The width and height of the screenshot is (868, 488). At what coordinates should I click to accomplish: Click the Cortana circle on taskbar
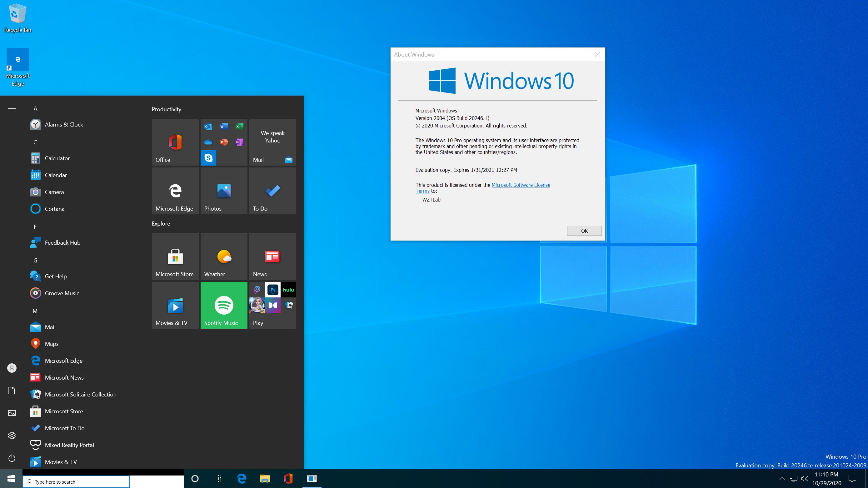tap(195, 479)
